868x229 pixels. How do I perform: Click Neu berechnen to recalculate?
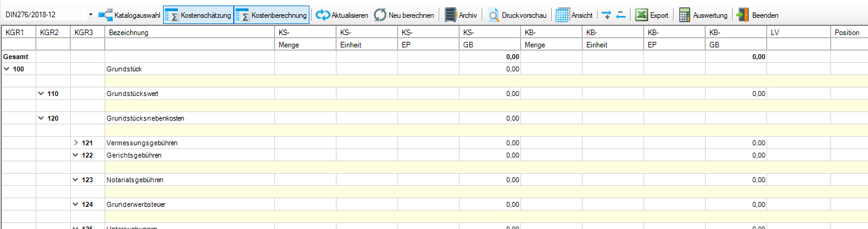point(404,15)
